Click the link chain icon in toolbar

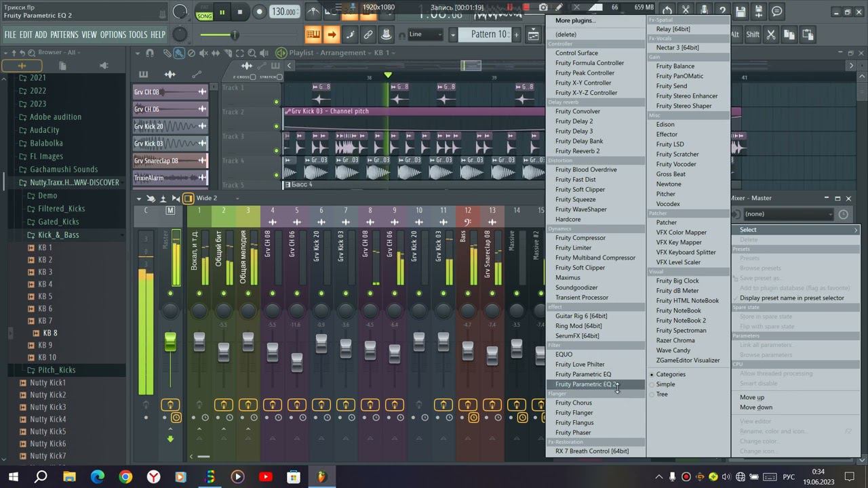coord(368,34)
